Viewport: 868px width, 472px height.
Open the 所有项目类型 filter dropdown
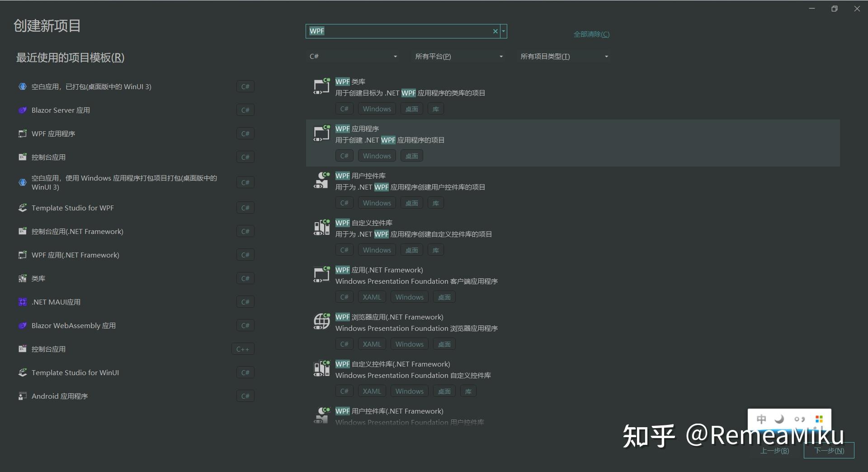564,57
